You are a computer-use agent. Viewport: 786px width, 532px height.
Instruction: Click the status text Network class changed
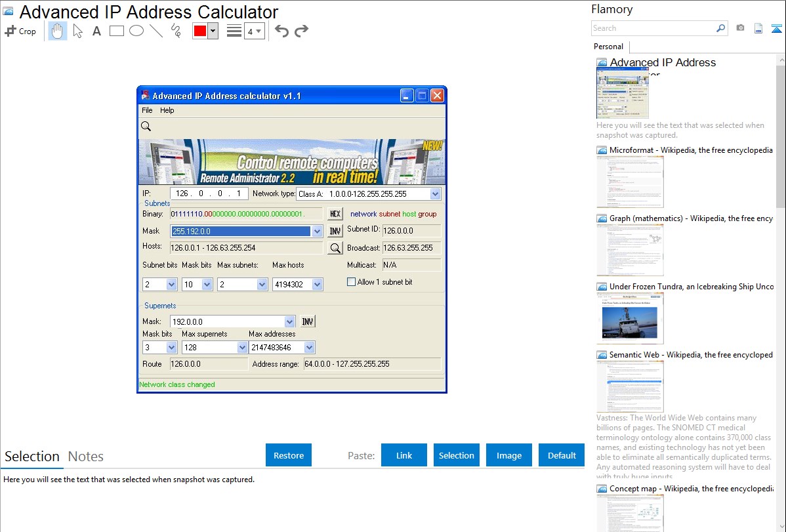(177, 384)
